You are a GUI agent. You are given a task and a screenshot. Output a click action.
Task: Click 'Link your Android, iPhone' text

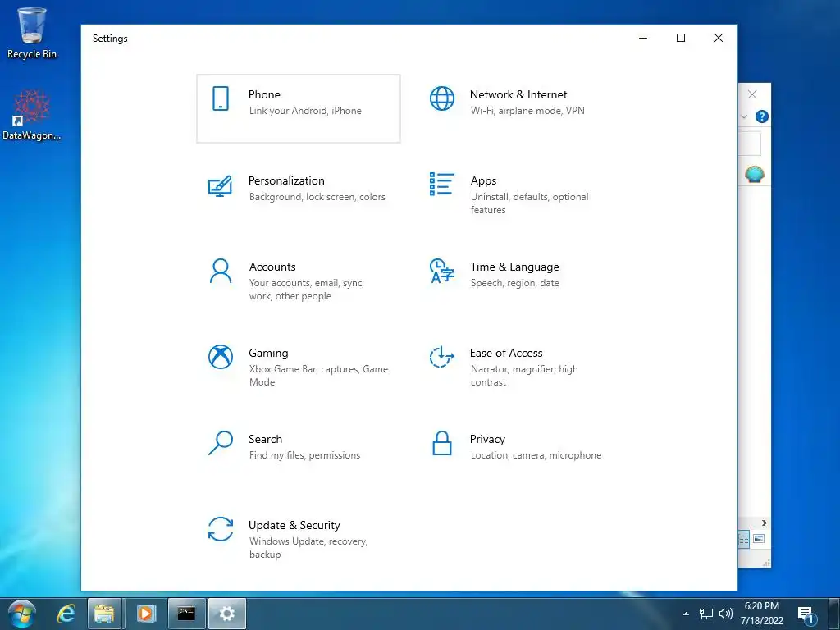click(x=305, y=111)
